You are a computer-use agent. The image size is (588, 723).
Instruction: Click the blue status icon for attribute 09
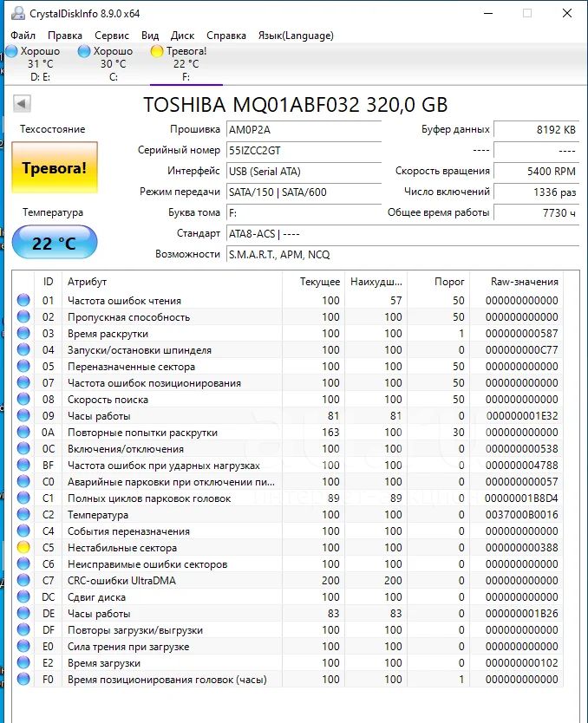click(23, 415)
